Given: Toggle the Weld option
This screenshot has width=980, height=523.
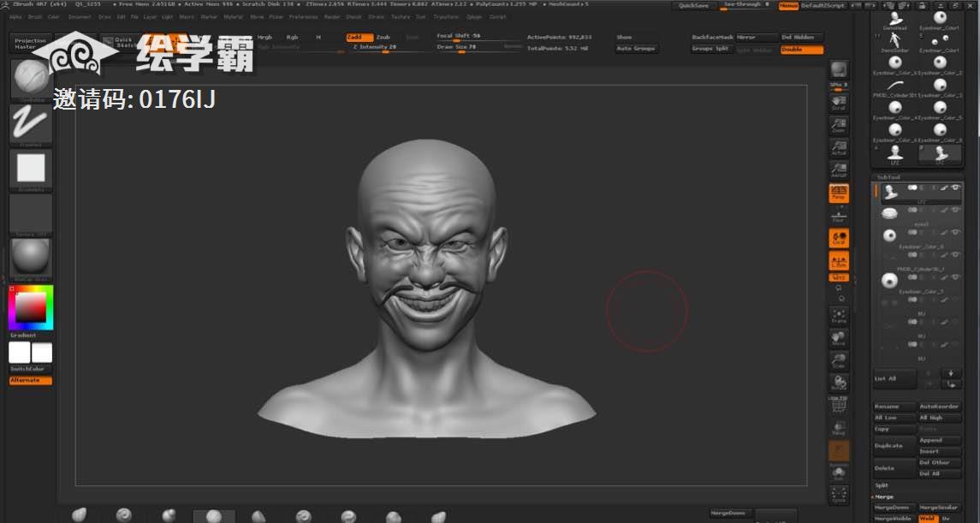Looking at the screenshot, I should coord(928,519).
